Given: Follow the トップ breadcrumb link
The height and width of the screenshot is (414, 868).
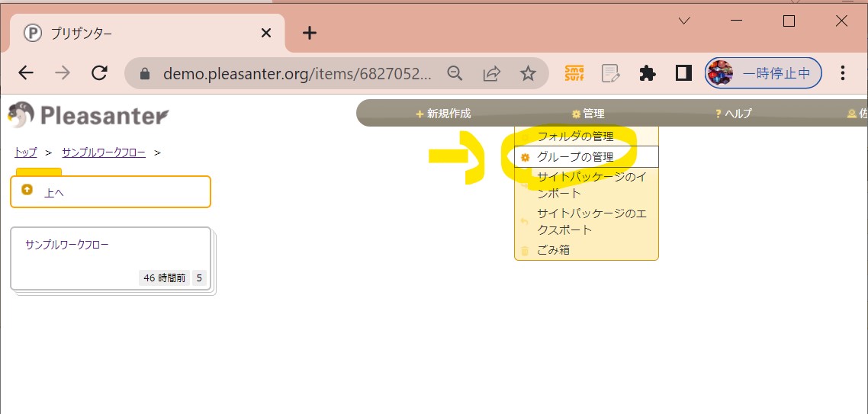Looking at the screenshot, I should 25,152.
